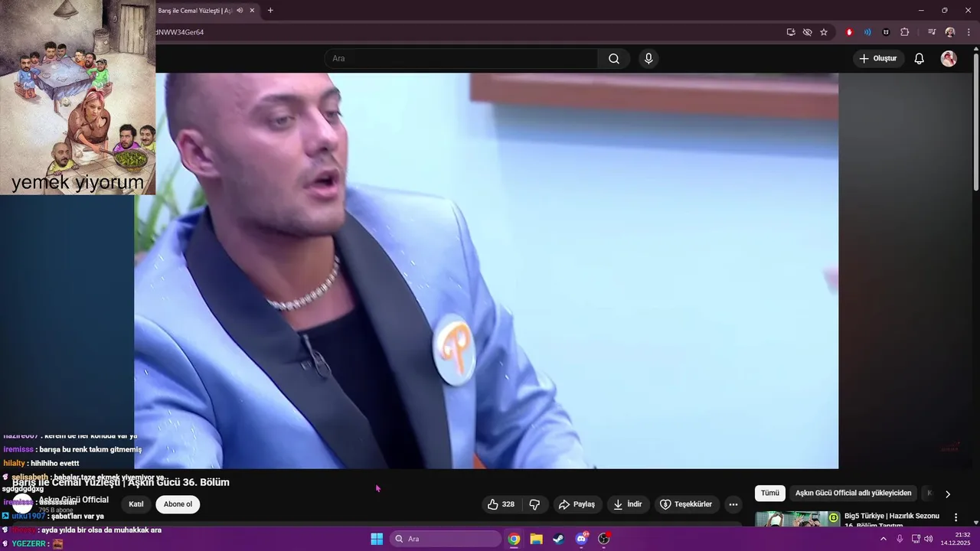
Task: Open Chrome extensions puzzle menu
Action: pos(904,32)
